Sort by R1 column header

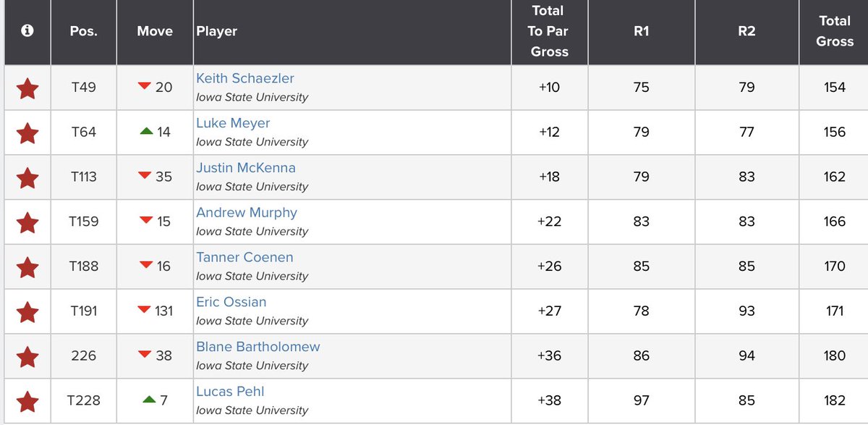click(642, 32)
